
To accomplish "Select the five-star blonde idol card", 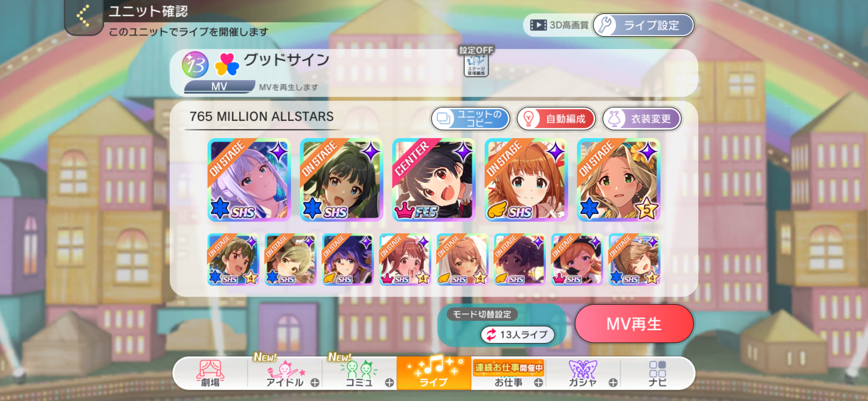I will click(x=618, y=180).
